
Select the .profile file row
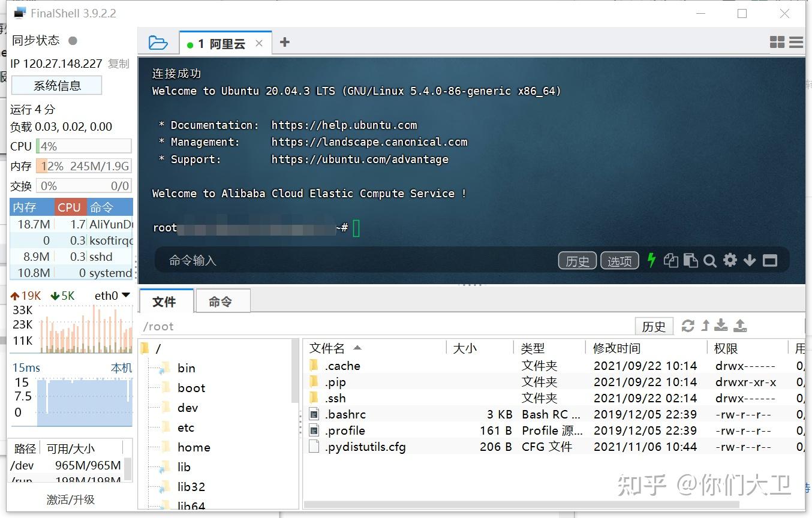554,430
